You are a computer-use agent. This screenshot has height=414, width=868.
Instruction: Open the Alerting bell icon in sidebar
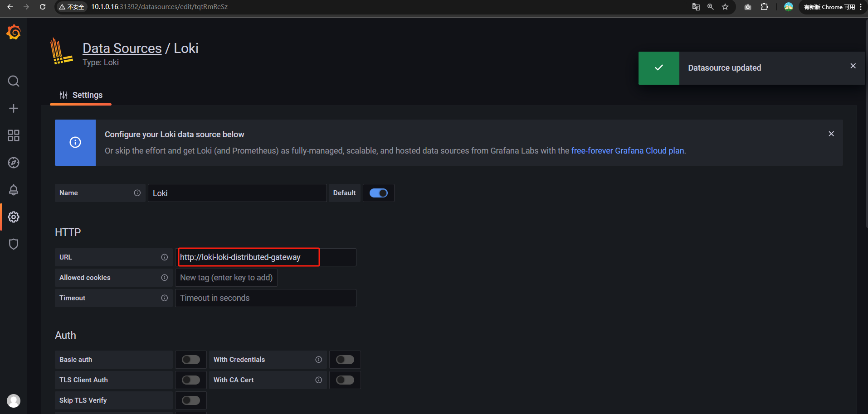tap(14, 190)
